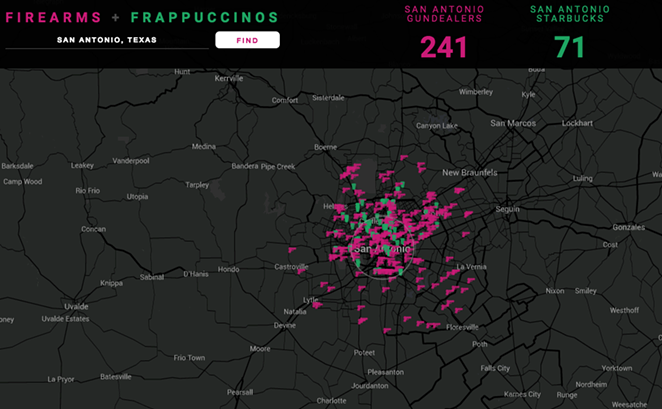Click the 241 gun dealers count
Viewport: 662px width, 409px height.
(444, 47)
